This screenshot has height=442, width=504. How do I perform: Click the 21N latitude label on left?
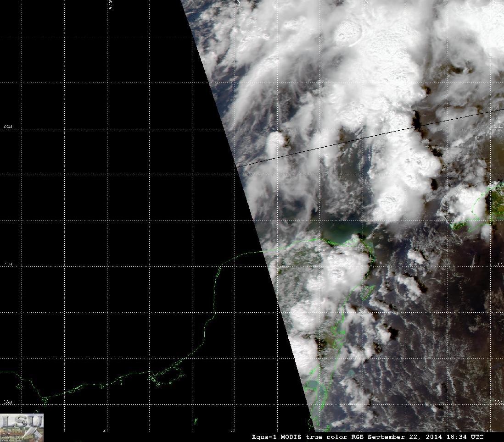point(8,264)
